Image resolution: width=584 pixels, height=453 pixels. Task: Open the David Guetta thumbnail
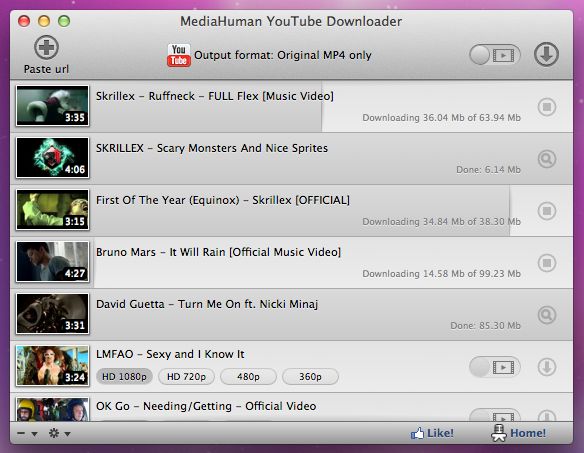point(53,314)
